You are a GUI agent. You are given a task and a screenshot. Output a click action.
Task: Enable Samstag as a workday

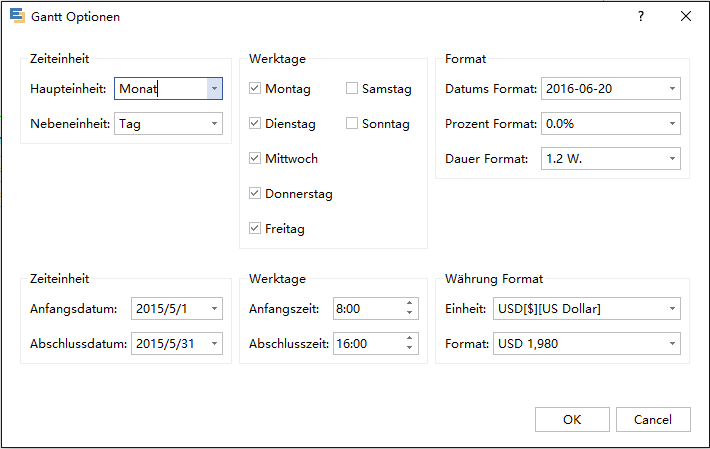click(352, 89)
